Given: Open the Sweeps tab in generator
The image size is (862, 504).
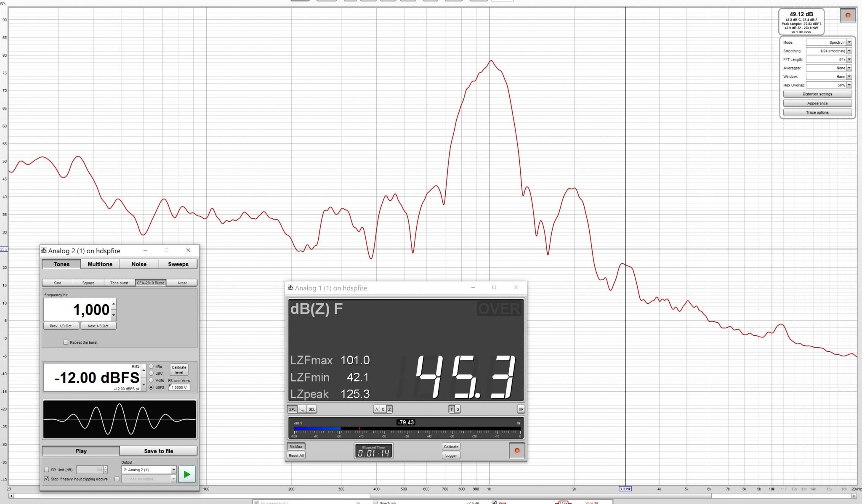Looking at the screenshot, I should tap(178, 264).
